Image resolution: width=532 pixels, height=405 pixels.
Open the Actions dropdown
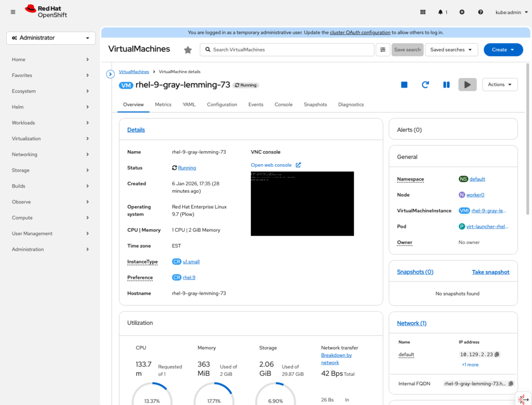(499, 85)
